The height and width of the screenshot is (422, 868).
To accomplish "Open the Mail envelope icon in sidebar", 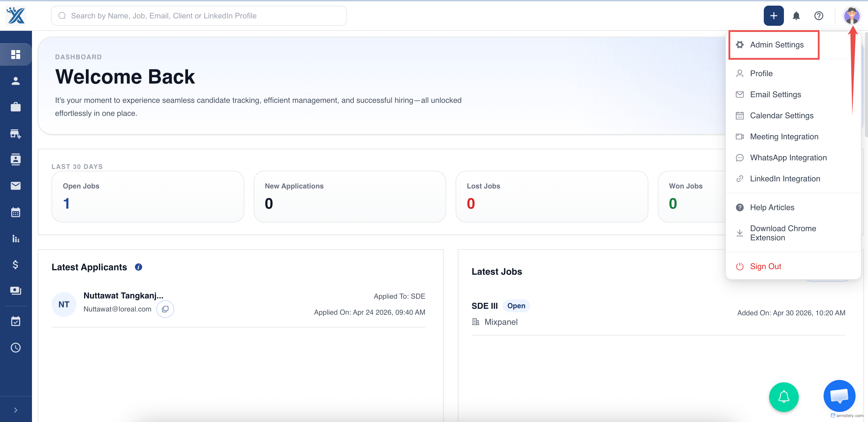I will pyautogui.click(x=15, y=186).
